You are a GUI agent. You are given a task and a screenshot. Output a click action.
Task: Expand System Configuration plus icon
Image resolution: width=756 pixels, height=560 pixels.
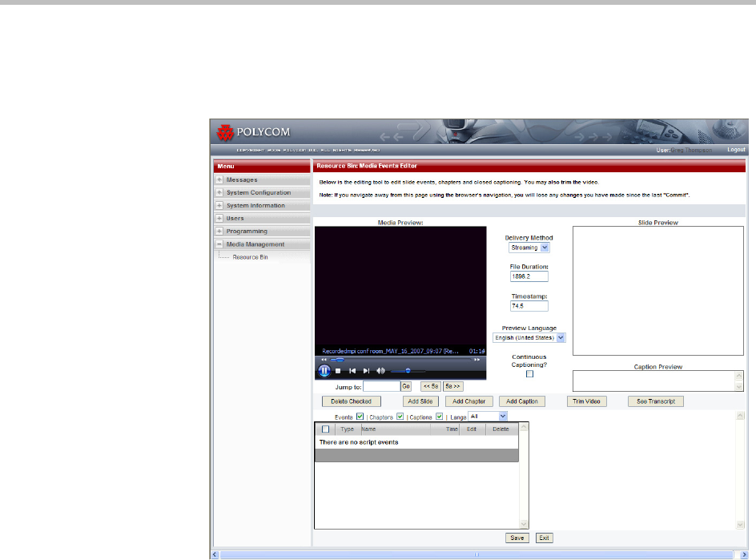(x=219, y=192)
